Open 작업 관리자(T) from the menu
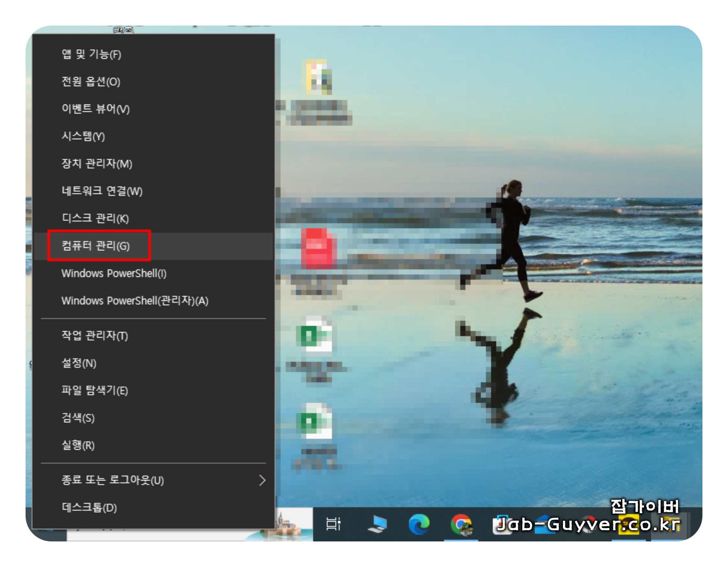Viewport: 728px width, 567px height. click(95, 335)
